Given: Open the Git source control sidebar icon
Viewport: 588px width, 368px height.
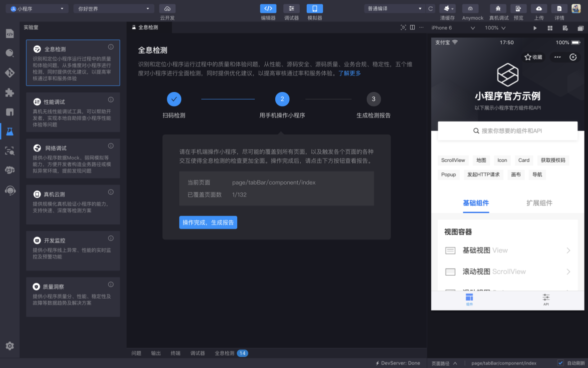Looking at the screenshot, I should [10, 72].
